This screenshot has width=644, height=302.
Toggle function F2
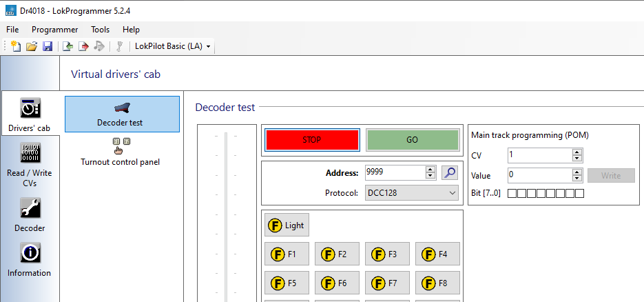337,254
